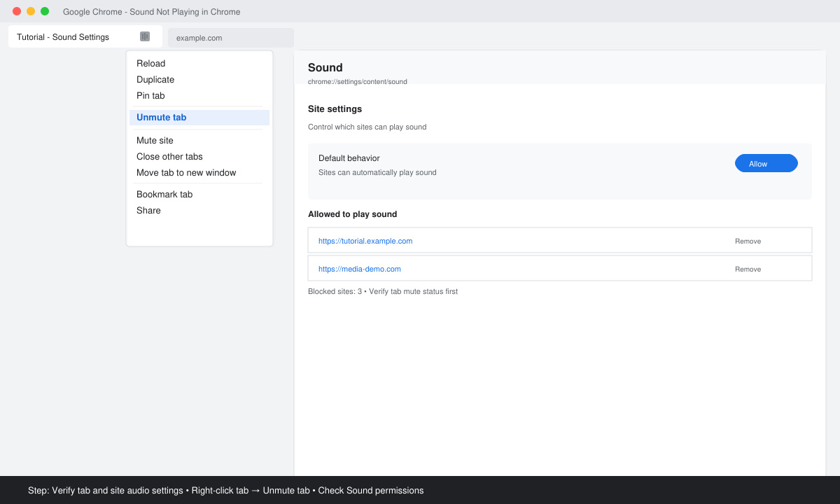The image size is (840, 504).
Task: Minimize the window with the yellow button
Action: click(31, 11)
